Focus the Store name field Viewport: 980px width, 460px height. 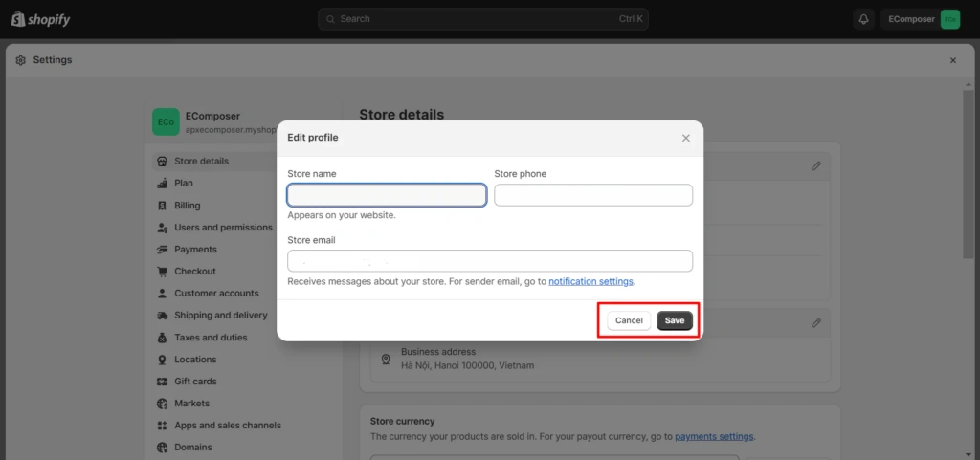(387, 195)
